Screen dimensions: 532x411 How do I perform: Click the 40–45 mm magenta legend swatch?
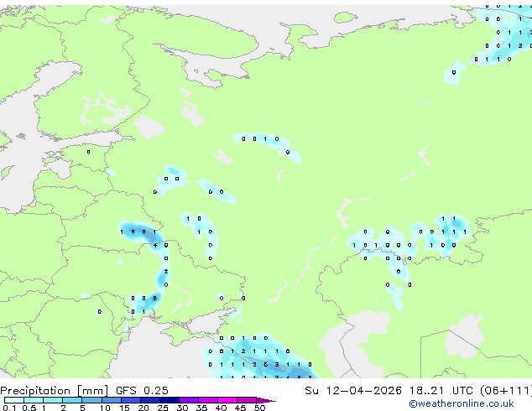click(227, 400)
